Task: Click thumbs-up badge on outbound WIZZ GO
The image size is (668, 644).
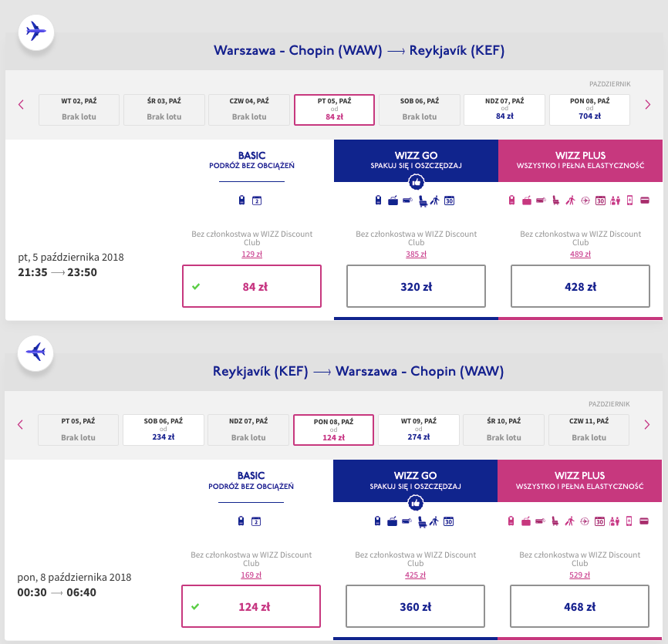Action: 416,182
